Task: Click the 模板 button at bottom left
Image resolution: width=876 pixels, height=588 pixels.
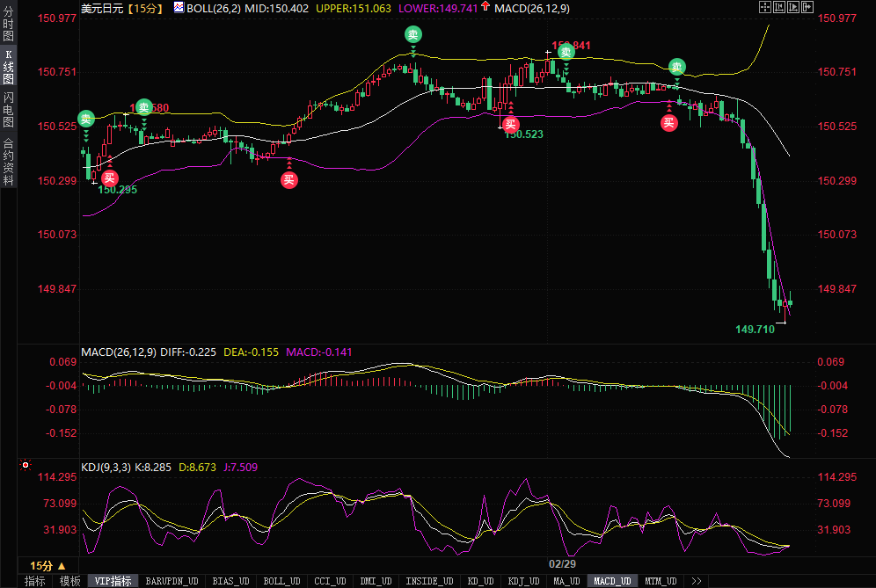Action: pos(69,581)
